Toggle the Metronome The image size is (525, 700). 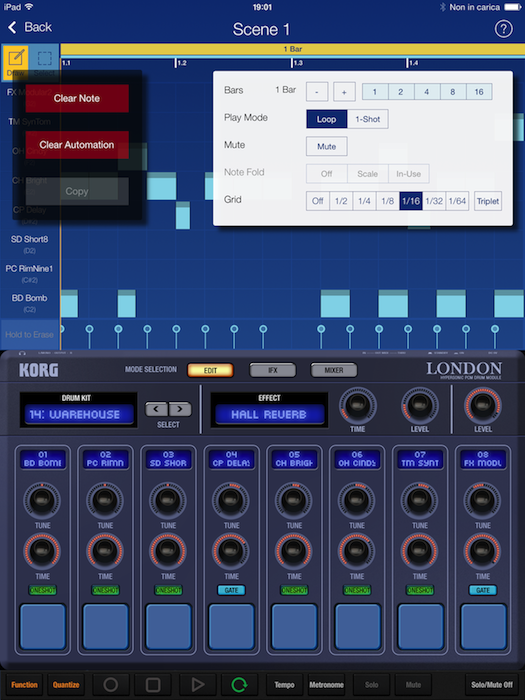tap(326, 685)
